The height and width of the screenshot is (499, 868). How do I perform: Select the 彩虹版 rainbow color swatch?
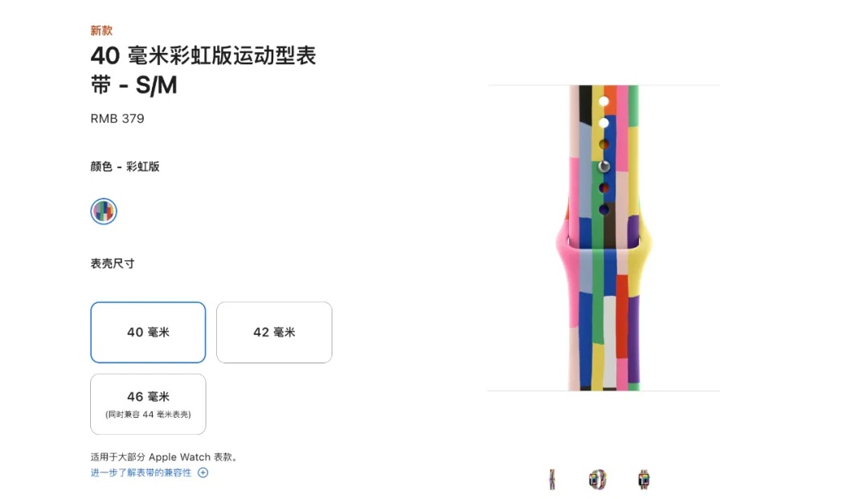click(x=104, y=211)
